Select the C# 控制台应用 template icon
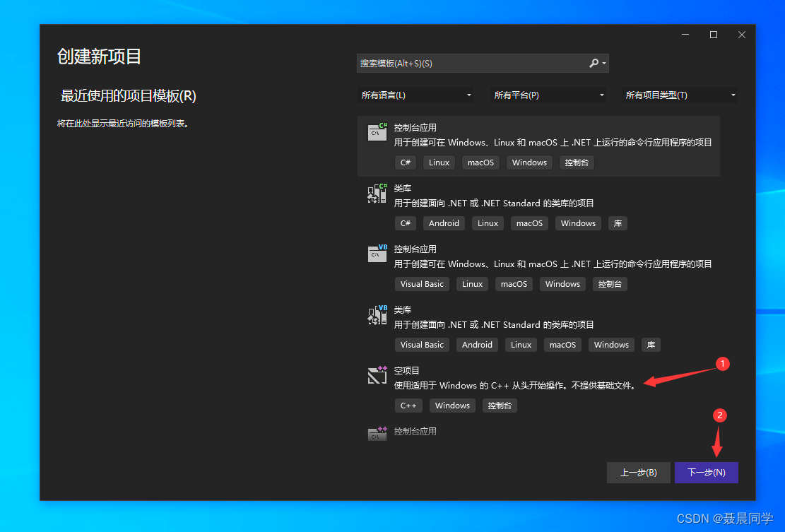This screenshot has height=532, width=785. pos(377,132)
